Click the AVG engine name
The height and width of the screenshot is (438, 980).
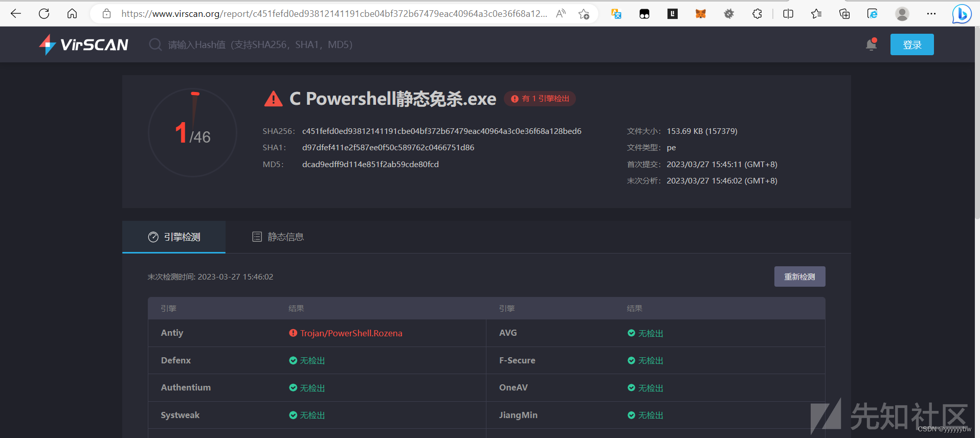coord(508,333)
